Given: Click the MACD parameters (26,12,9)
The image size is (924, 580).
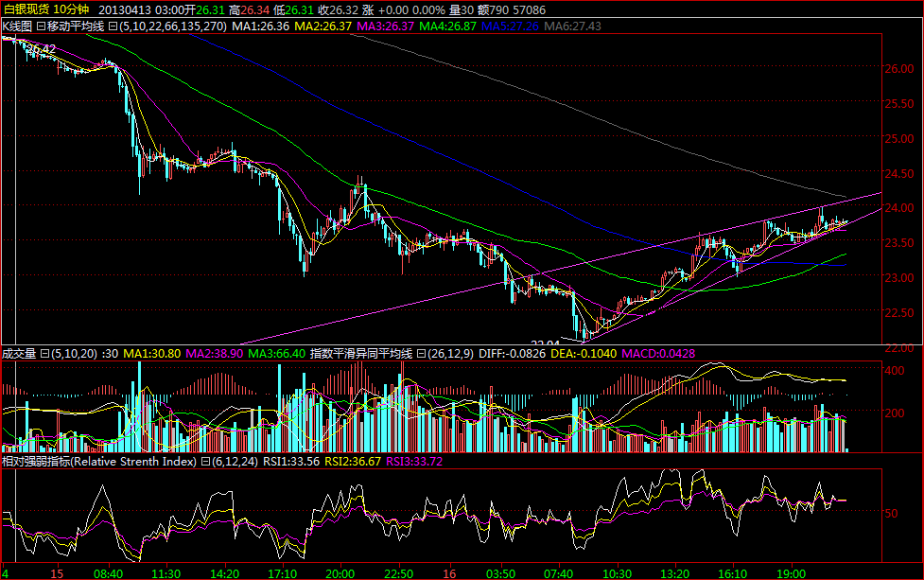Looking at the screenshot, I should point(449,354).
